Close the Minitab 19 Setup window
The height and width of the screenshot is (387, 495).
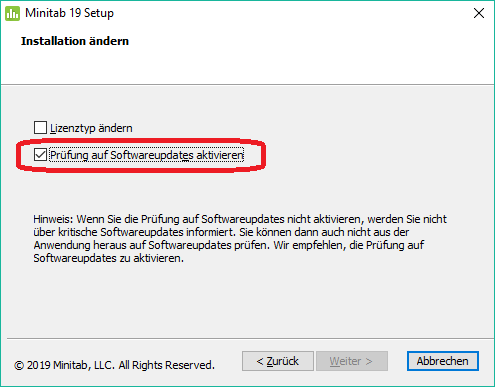479,13
